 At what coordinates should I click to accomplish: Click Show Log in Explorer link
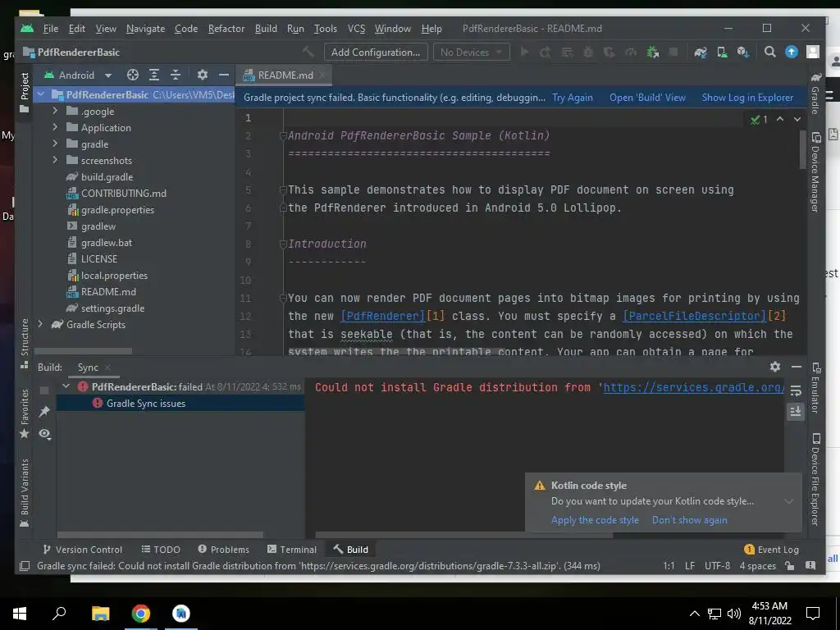click(747, 98)
